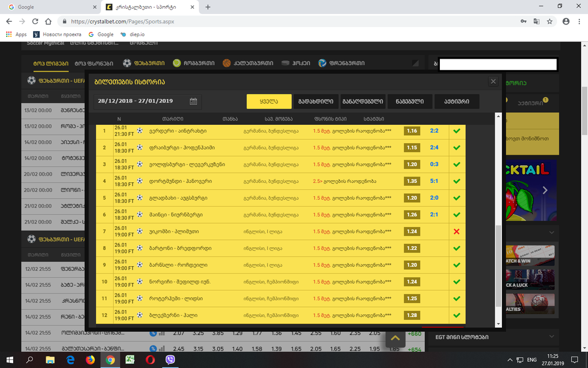This screenshot has height=368, width=588.
Task: Click the dialog vertical scrollbar thumb
Action: [498, 266]
